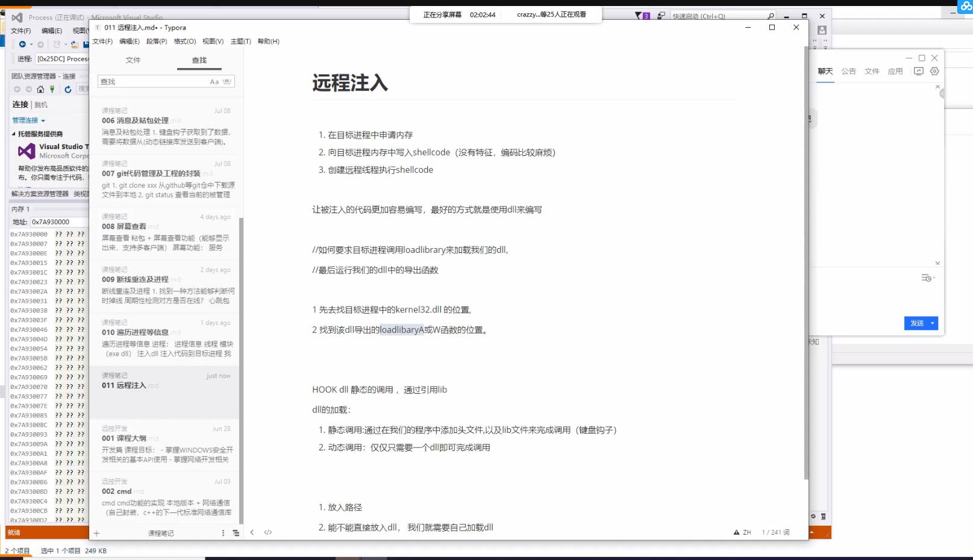Open the back navigation history dropdown arrow
This screenshot has height=560, width=973.
31,45
